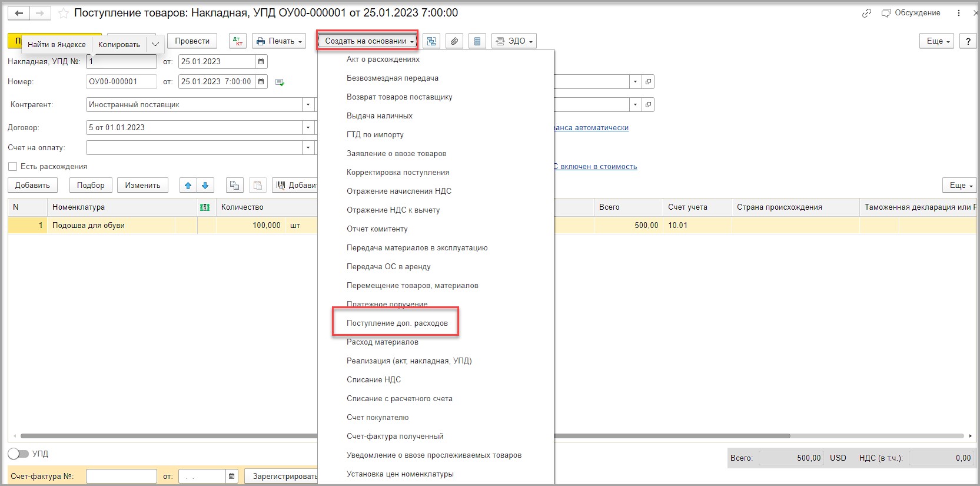980x486 pixels.
Task: Click the green column icon after Номенклатура
Action: tap(205, 207)
